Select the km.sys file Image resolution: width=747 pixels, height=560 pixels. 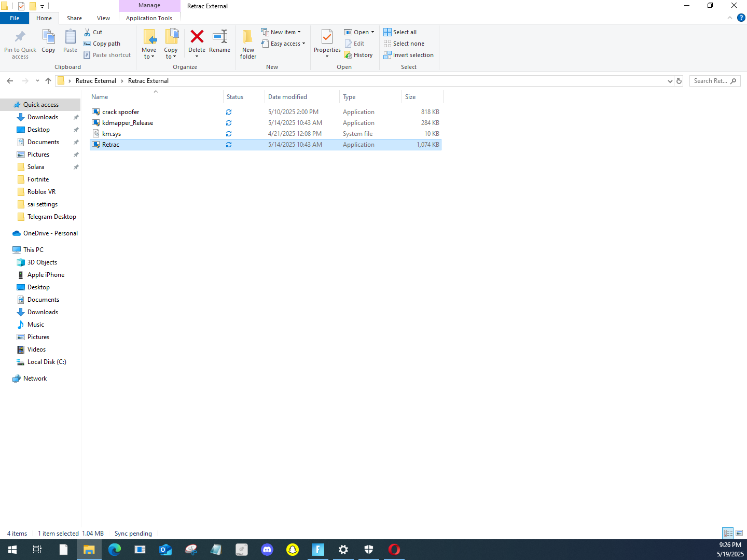[265, 134]
